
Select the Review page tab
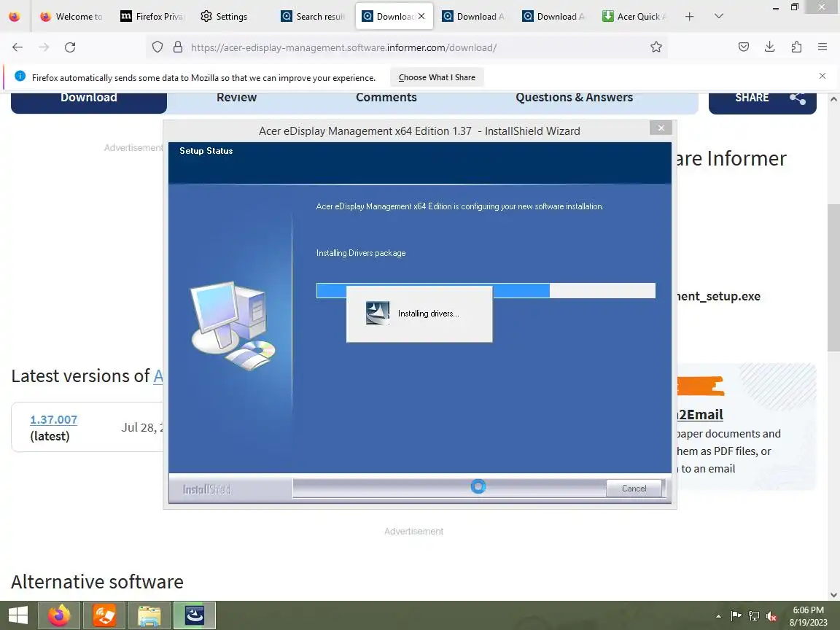coord(236,98)
